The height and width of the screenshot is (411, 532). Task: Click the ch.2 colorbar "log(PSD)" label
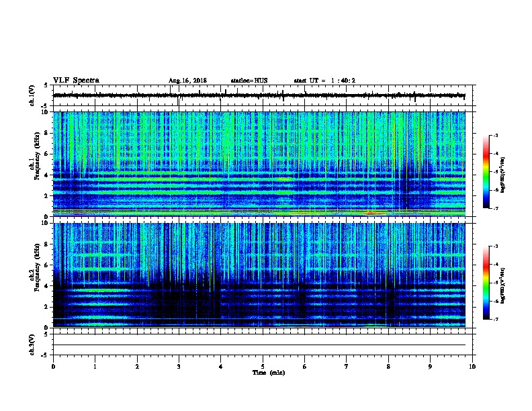click(x=502, y=285)
